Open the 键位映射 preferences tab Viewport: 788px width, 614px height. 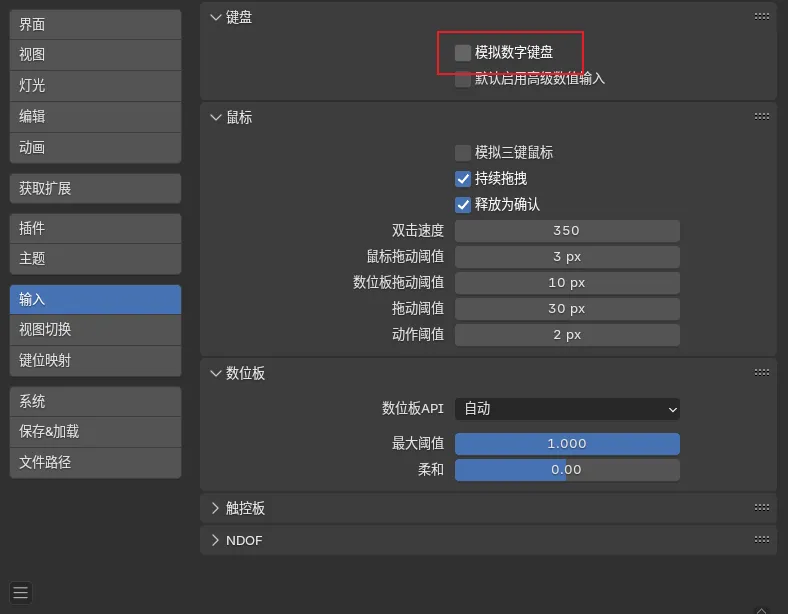pyautogui.click(x=95, y=360)
